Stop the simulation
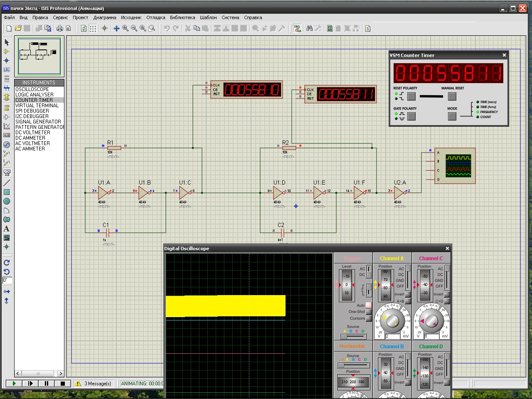This screenshot has width=532, height=399. (x=62, y=384)
